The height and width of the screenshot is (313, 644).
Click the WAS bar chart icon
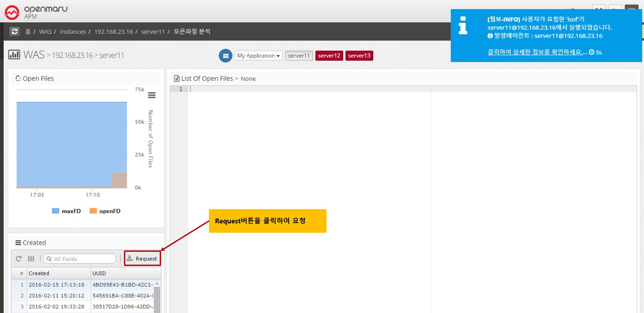click(x=14, y=54)
